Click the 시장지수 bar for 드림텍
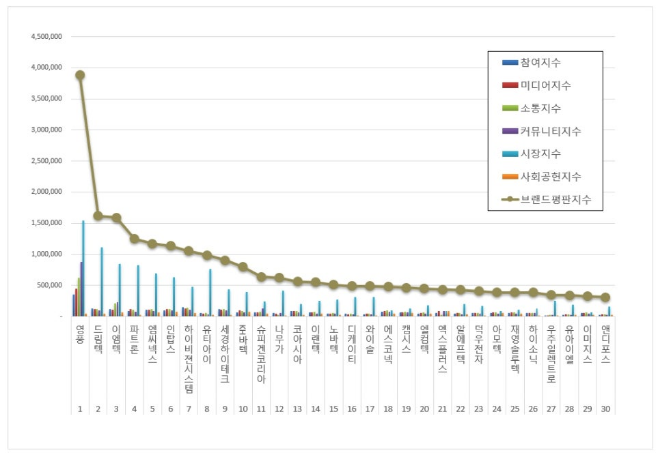The height and width of the screenshot is (457, 660). click(101, 281)
